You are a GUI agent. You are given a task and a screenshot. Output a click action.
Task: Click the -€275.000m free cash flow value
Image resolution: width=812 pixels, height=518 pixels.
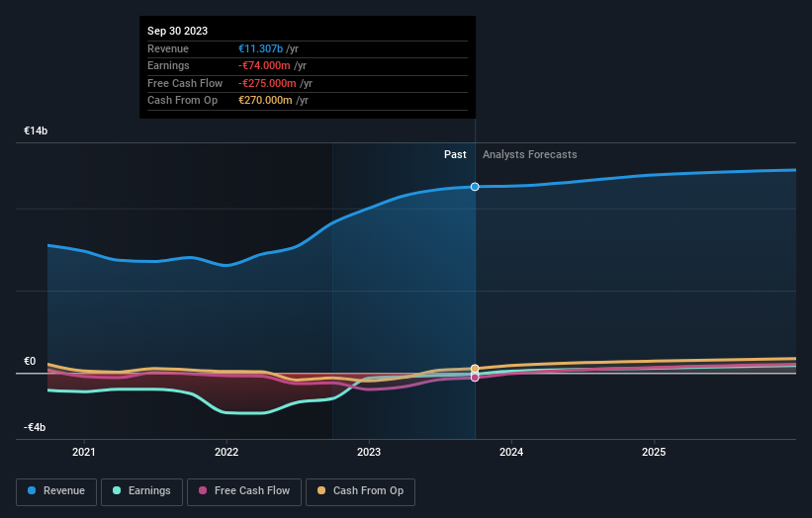coord(267,83)
